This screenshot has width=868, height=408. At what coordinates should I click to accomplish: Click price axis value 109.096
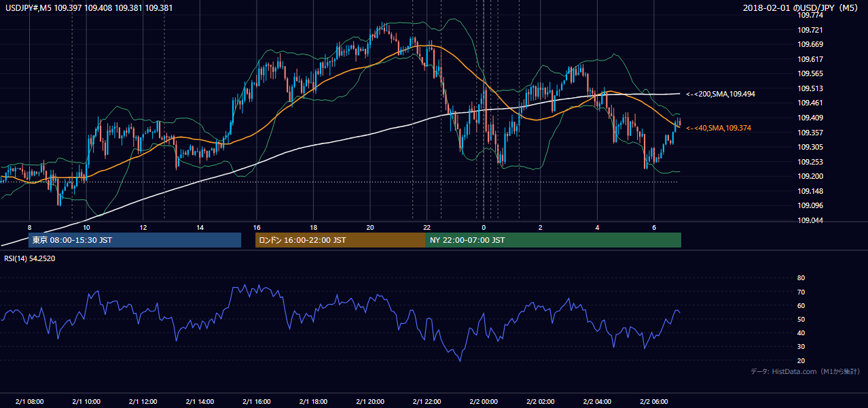(810, 205)
